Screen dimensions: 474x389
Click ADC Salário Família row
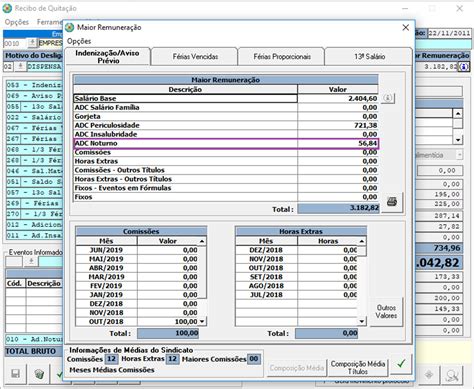pos(226,107)
